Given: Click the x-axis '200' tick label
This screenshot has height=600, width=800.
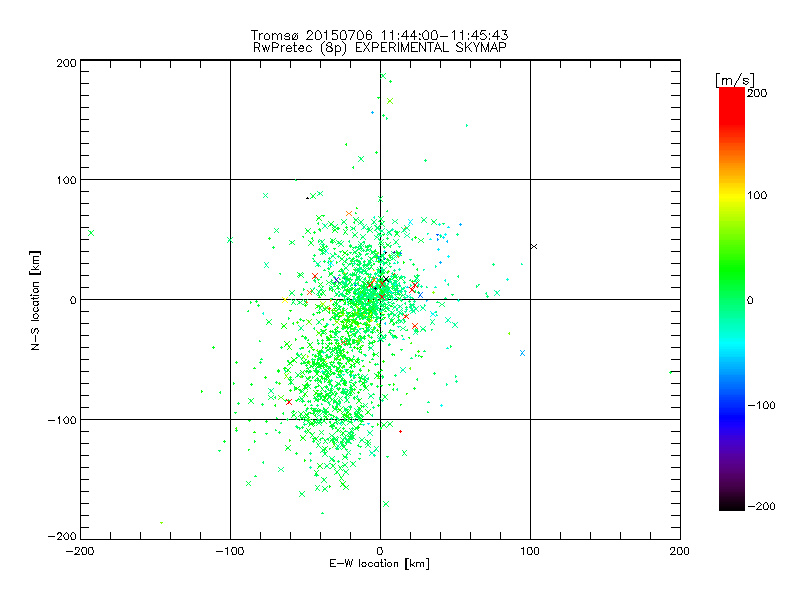Looking at the screenshot, I should tap(680, 551).
